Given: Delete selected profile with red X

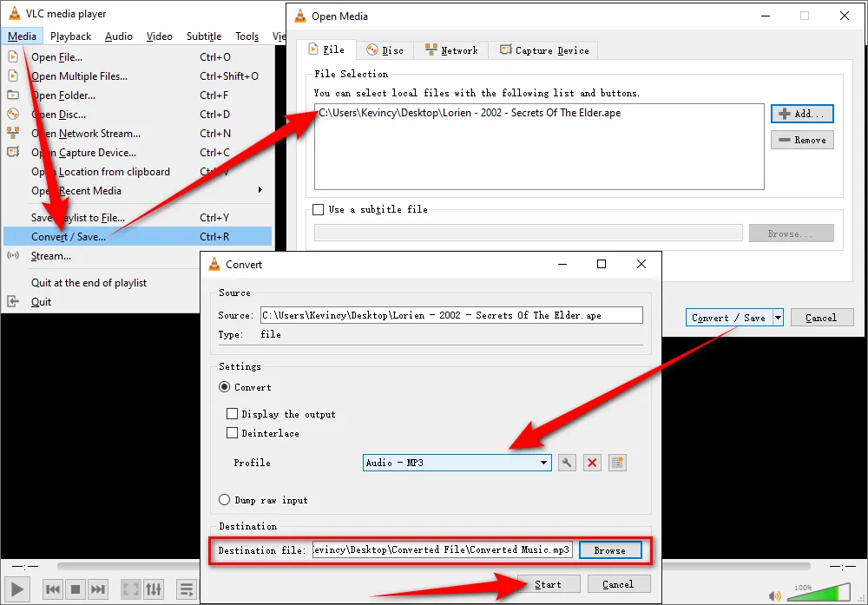Looking at the screenshot, I should click(x=592, y=463).
